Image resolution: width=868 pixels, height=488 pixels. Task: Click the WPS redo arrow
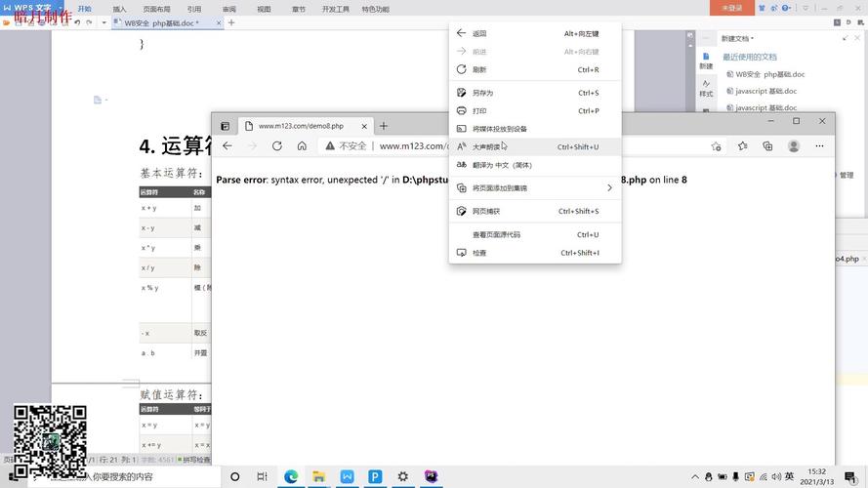click(89, 22)
